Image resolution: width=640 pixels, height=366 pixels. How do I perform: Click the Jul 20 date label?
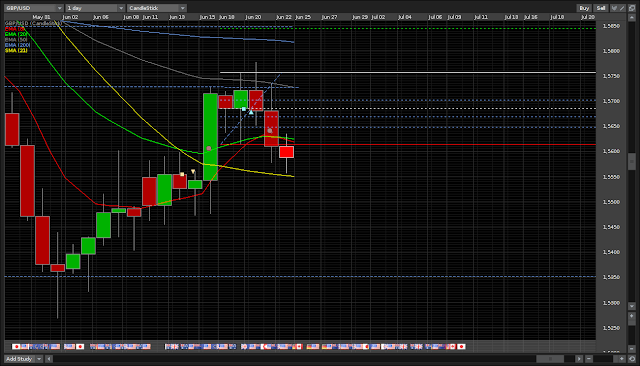pyautogui.click(x=588, y=17)
